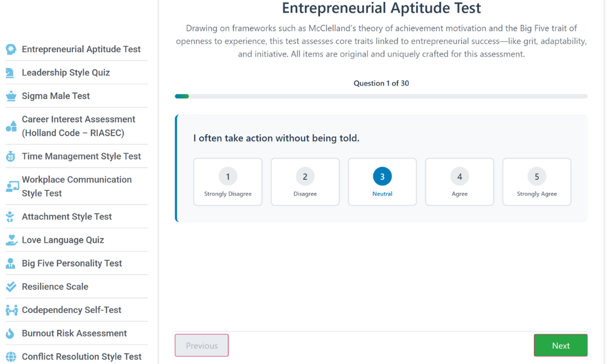Select the Leadership Style Quiz speech icon

point(10,72)
